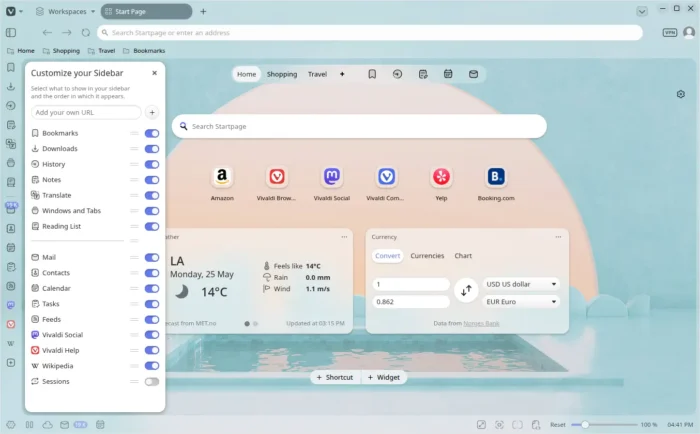Add custom URL with plus button
The height and width of the screenshot is (434, 700).
(152, 113)
